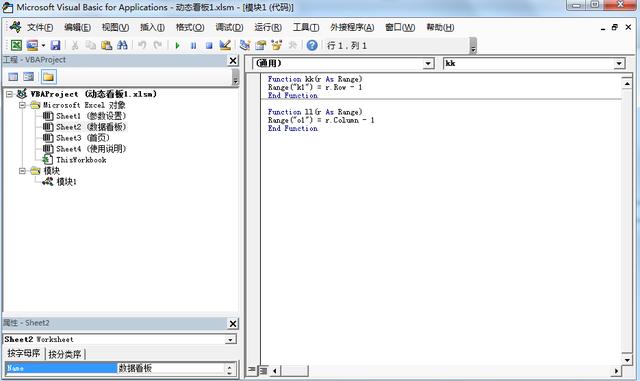The height and width of the screenshot is (381, 640).
Task: Open the Insert object dropdown arrow
Action: (43, 45)
